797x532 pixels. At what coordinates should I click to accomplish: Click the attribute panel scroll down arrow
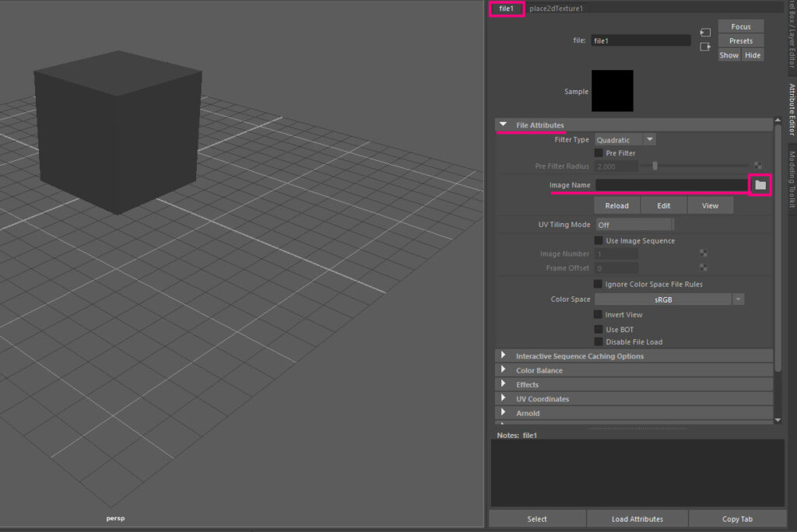[778, 420]
